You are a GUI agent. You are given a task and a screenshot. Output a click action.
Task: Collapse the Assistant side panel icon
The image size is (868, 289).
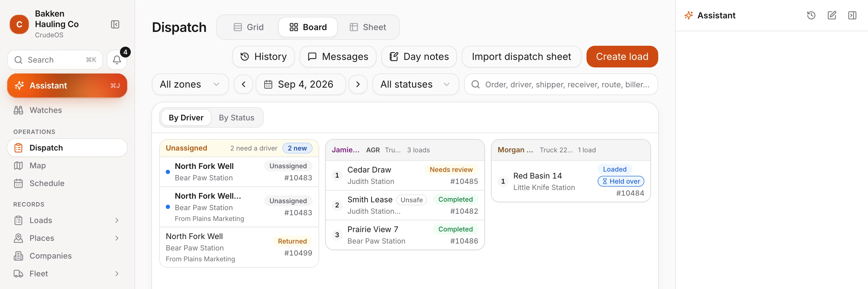point(852,15)
